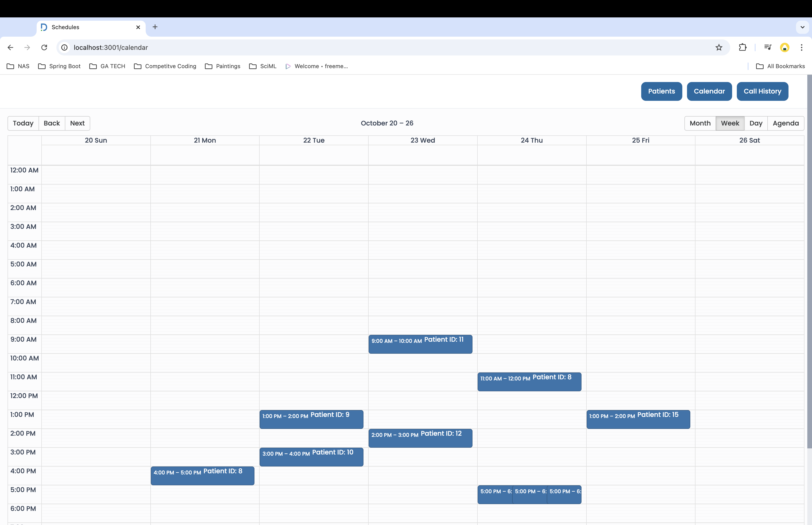Go to Next week
The height and width of the screenshot is (525, 812).
tap(77, 123)
